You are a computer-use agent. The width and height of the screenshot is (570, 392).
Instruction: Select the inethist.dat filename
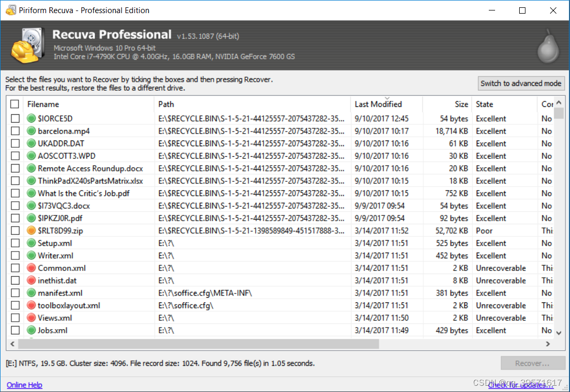coord(57,280)
